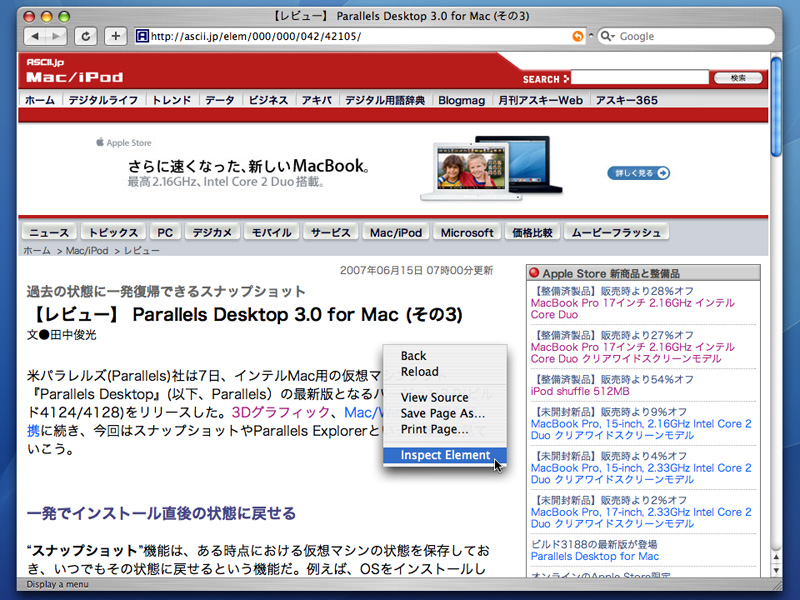The image size is (800, 600).
Task: Click the 詳しく見る banner button
Action: click(x=638, y=173)
